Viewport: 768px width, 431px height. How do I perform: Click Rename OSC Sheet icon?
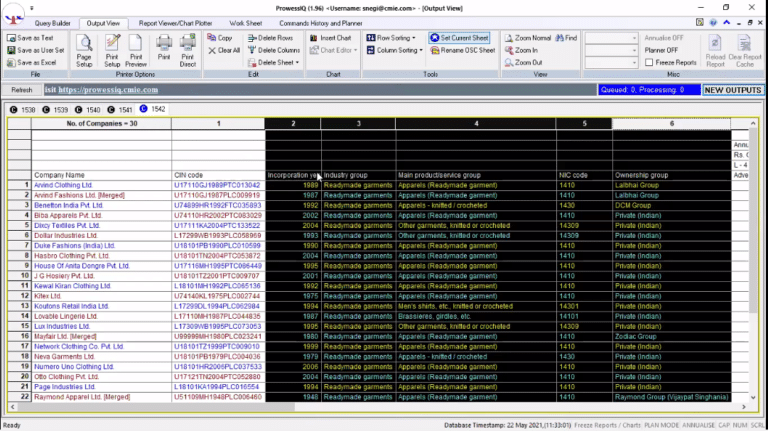435,50
